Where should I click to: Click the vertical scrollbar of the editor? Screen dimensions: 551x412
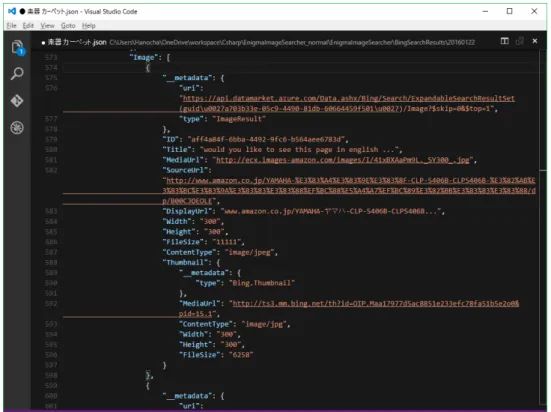tap(543, 228)
